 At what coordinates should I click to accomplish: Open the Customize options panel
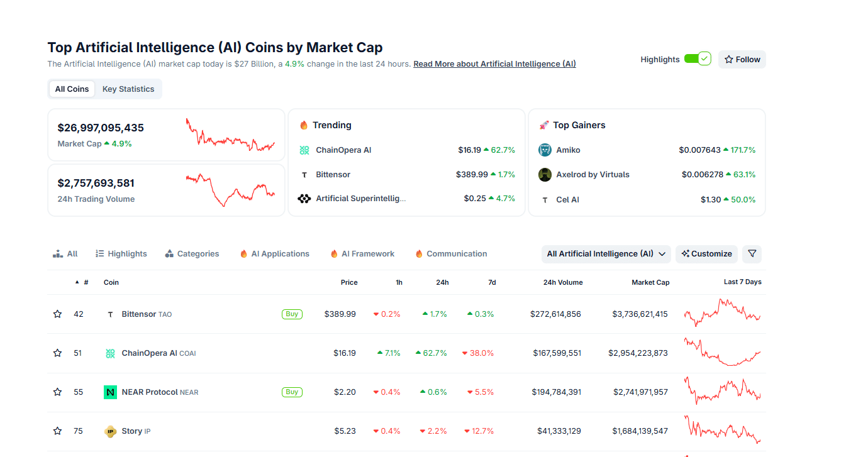coord(706,254)
